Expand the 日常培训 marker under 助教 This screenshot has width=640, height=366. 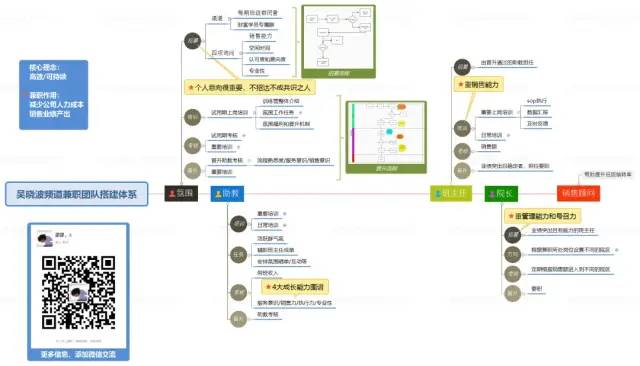[284, 225]
